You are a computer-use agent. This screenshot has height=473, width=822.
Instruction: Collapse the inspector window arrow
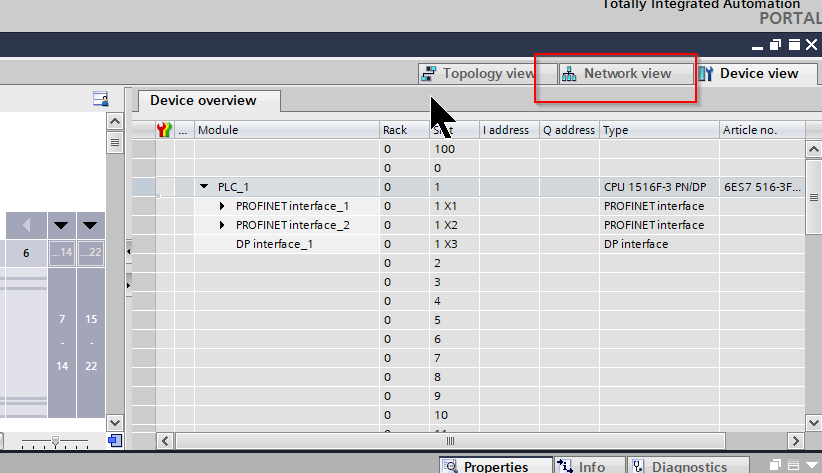[812, 465]
